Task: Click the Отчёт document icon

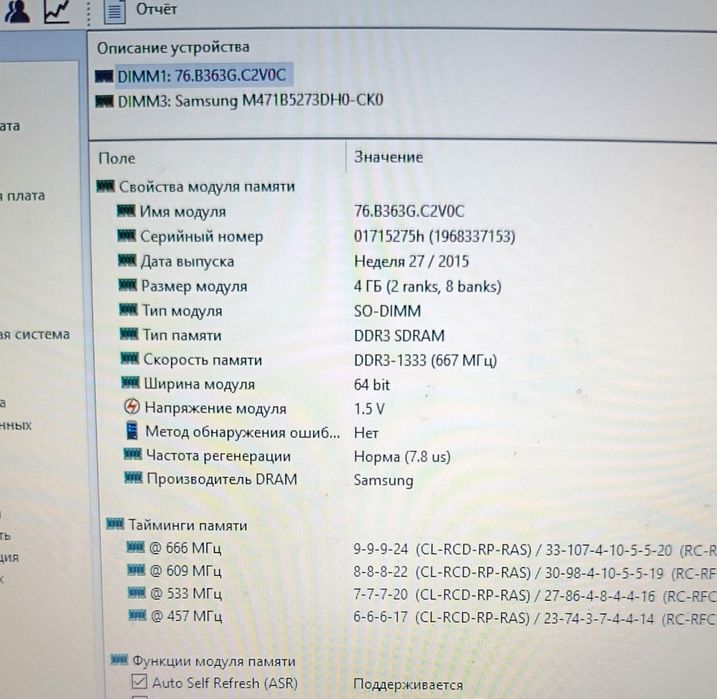Action: point(114,11)
